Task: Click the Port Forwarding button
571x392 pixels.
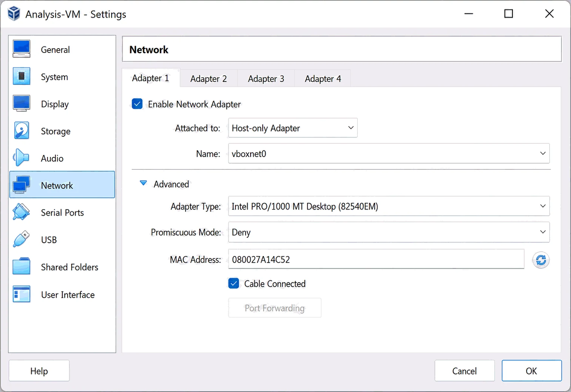Action: [x=275, y=308]
